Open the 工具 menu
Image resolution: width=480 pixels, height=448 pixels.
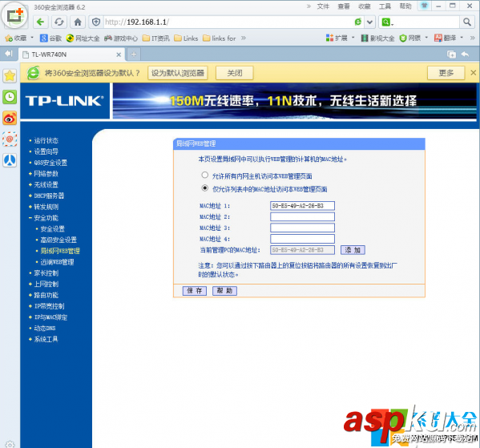pyautogui.click(x=385, y=6)
